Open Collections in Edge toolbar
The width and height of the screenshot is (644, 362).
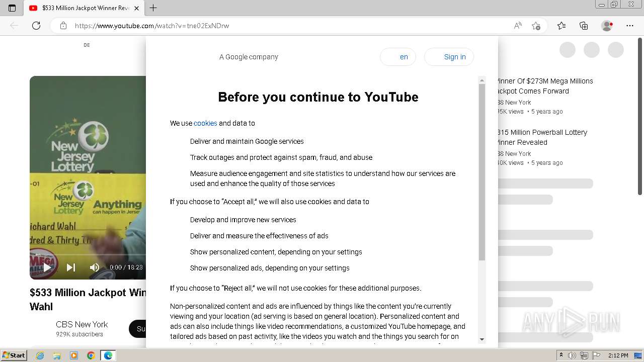click(584, 26)
